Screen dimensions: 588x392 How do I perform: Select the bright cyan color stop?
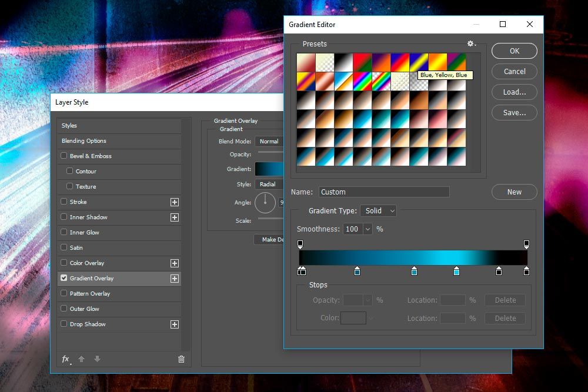tap(456, 271)
